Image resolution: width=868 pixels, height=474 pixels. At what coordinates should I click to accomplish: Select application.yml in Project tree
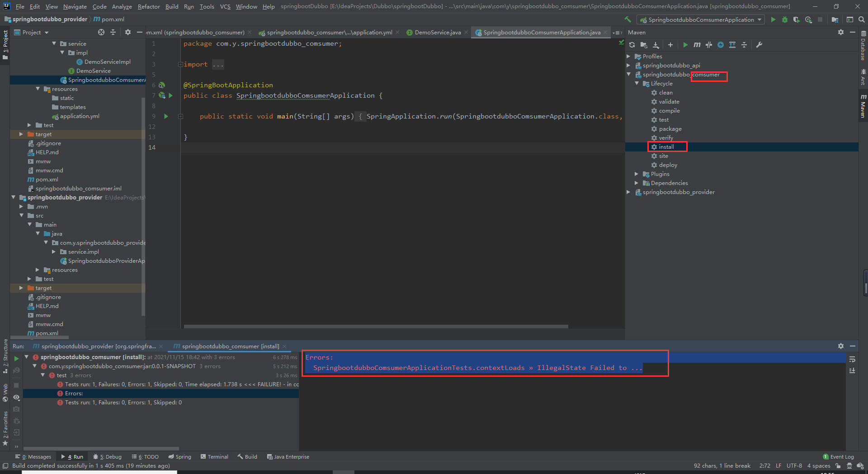pos(80,116)
